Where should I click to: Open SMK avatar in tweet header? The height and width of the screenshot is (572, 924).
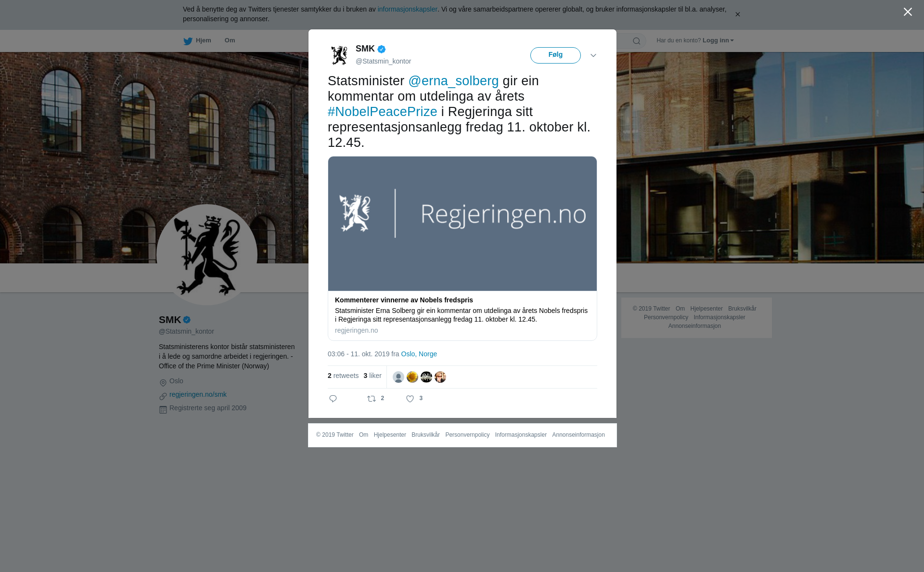point(339,55)
